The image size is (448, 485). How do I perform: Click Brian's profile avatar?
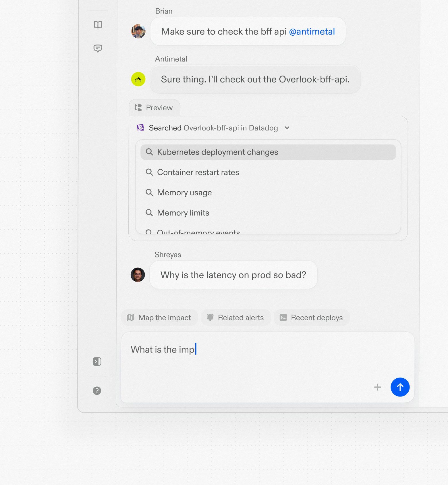coord(138,31)
